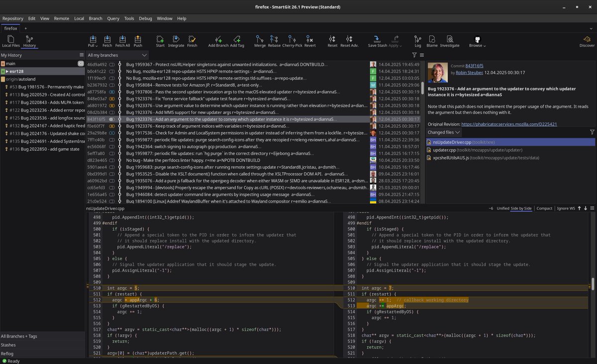
Task: Click the commit author avatar thumbnail
Action: coord(438,73)
